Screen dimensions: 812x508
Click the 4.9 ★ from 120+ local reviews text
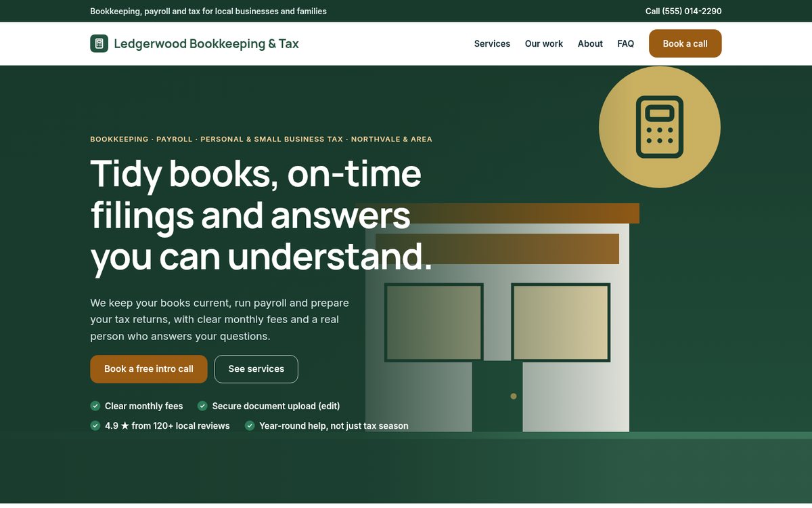click(167, 425)
